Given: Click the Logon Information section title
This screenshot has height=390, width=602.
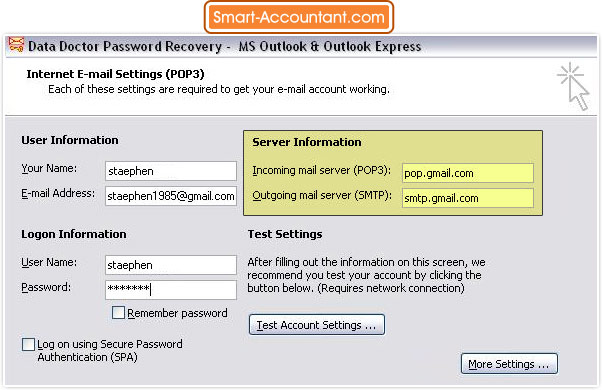Looking at the screenshot, I should [74, 234].
